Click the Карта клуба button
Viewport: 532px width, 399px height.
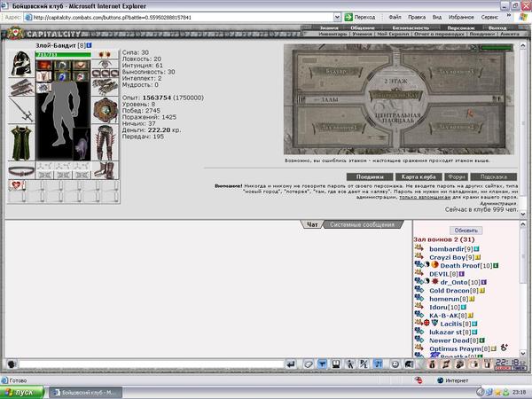(x=419, y=176)
